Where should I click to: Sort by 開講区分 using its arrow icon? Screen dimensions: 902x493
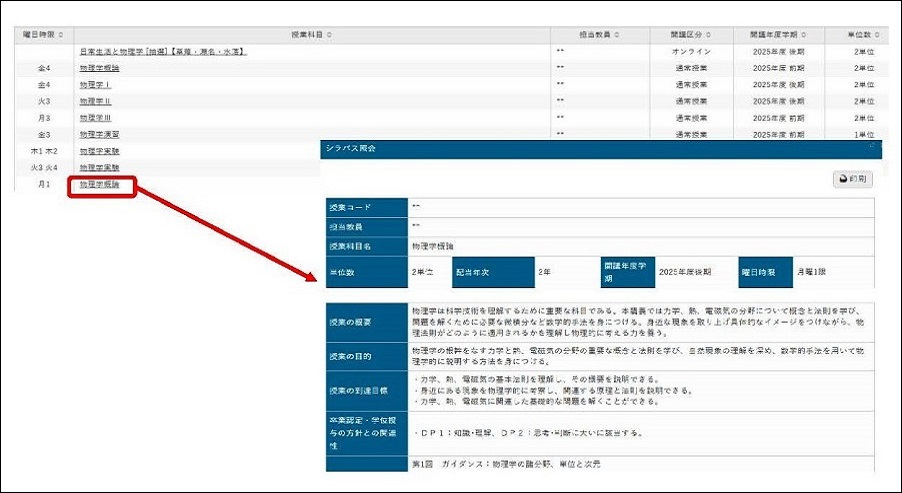point(707,35)
